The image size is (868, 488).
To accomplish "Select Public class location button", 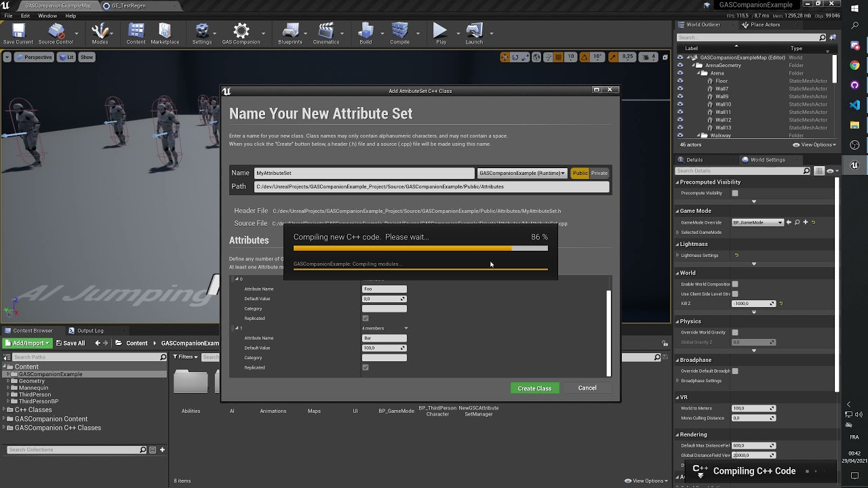I will click(580, 173).
